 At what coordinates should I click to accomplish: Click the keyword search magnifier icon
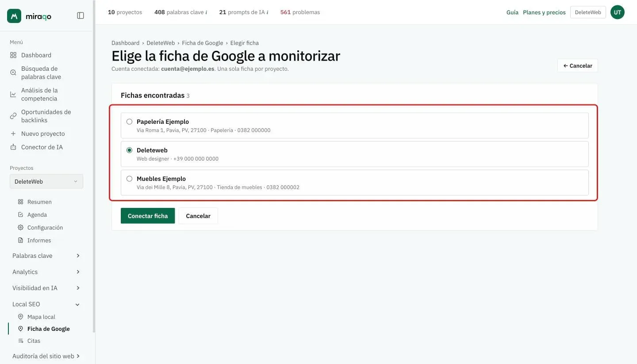click(13, 73)
